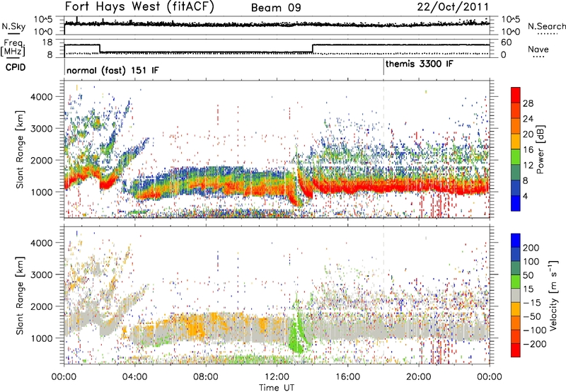Click the 'Velocity [m s-1]' colorbar label
Image resolution: width=566 pixels, height=392 pixels.
point(553,295)
